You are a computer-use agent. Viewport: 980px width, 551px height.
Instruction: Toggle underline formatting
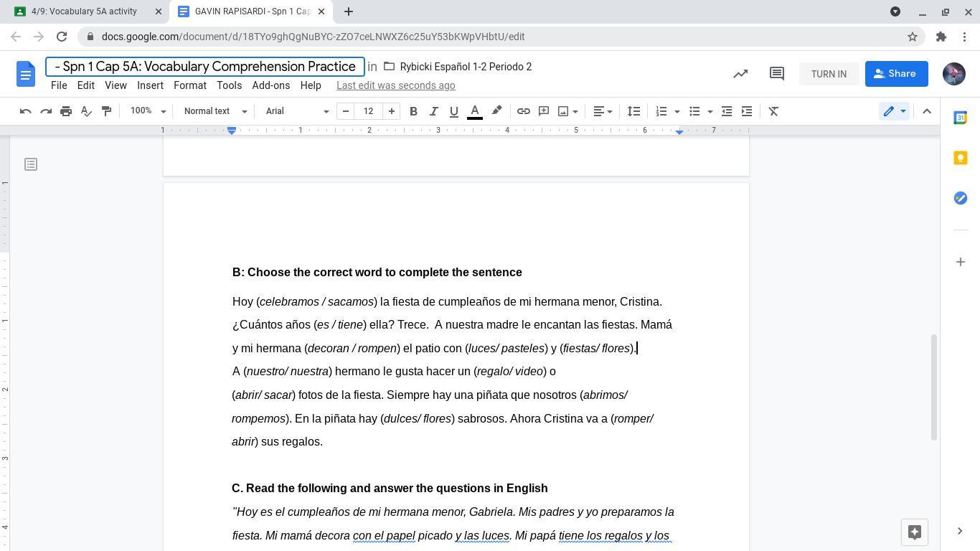(x=453, y=111)
